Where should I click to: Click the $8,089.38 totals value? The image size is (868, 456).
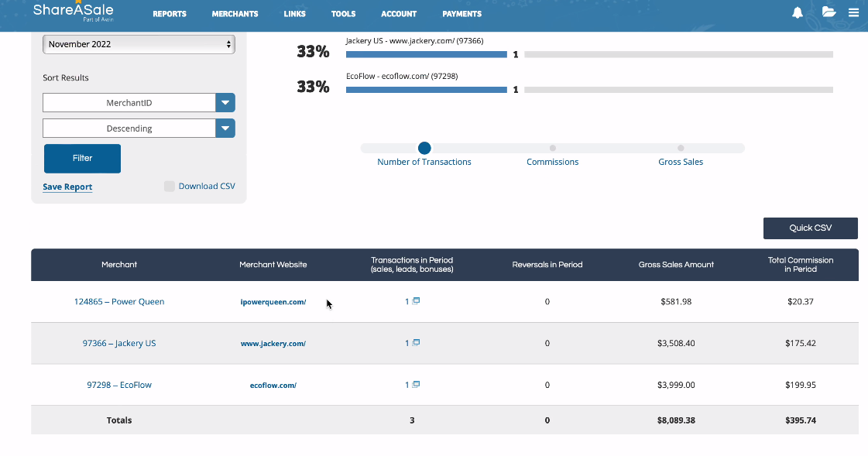(x=676, y=420)
